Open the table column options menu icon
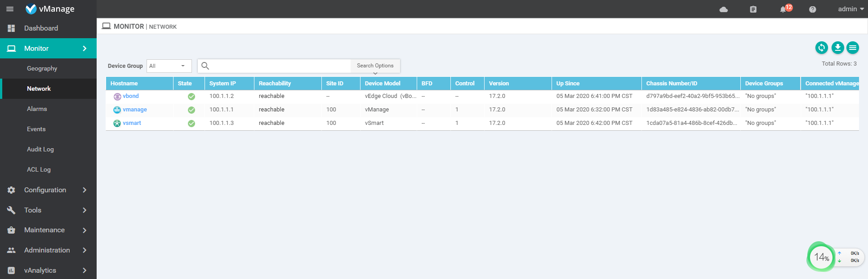The height and width of the screenshot is (279, 868). [x=853, y=48]
